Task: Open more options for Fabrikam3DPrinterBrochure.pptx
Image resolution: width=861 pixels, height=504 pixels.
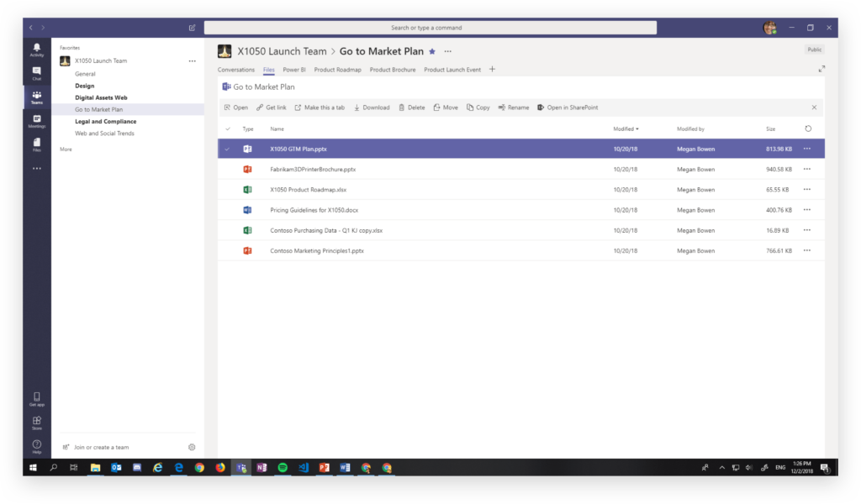Action: click(806, 169)
